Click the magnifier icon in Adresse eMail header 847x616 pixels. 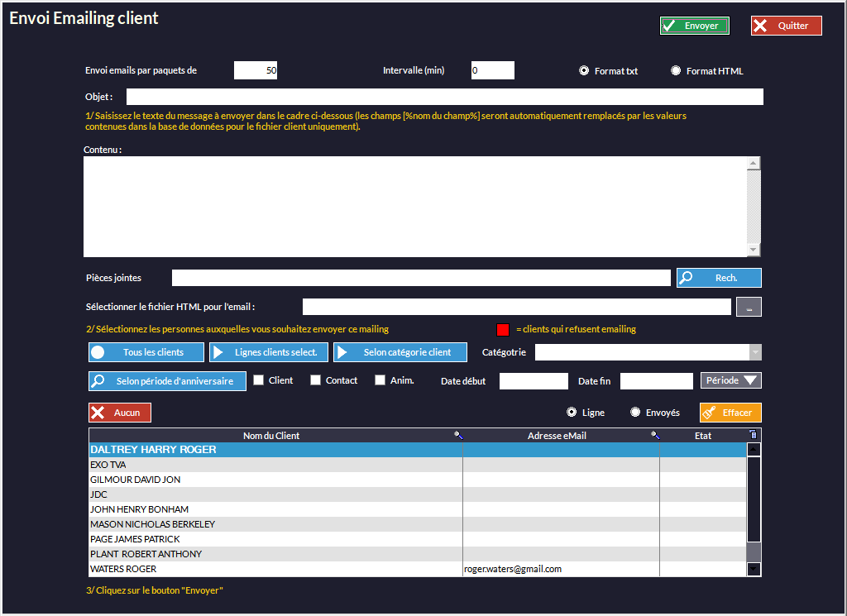coord(654,435)
